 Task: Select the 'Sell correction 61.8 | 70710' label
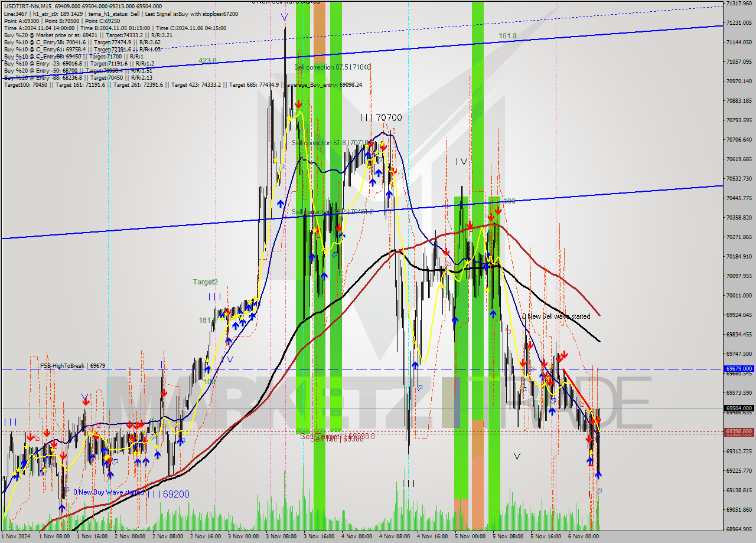pyautogui.click(x=331, y=143)
